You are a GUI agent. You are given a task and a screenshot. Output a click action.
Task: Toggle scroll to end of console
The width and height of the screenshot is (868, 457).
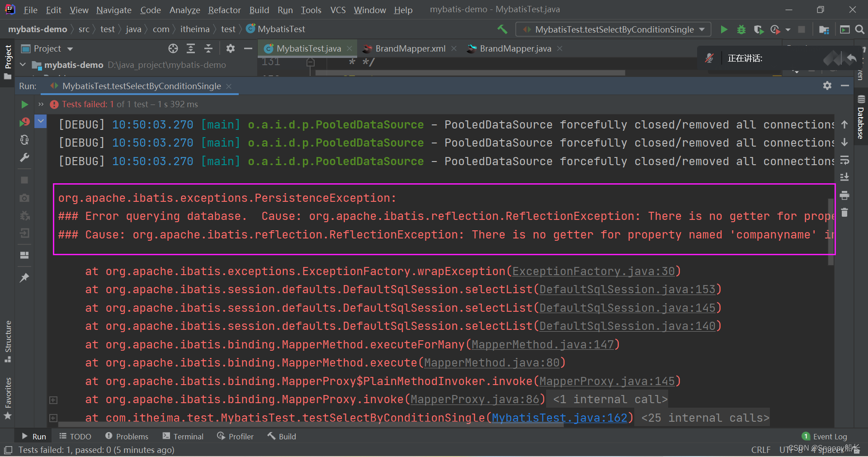click(844, 177)
